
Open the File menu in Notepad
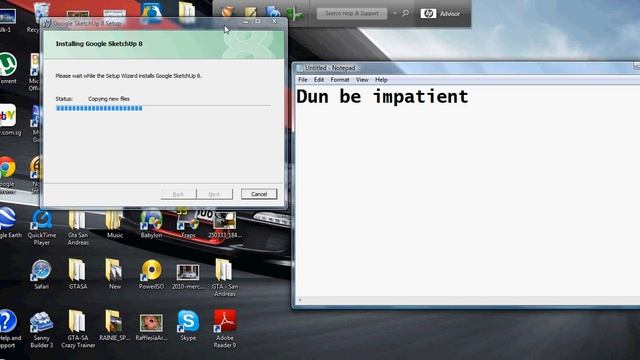303,80
